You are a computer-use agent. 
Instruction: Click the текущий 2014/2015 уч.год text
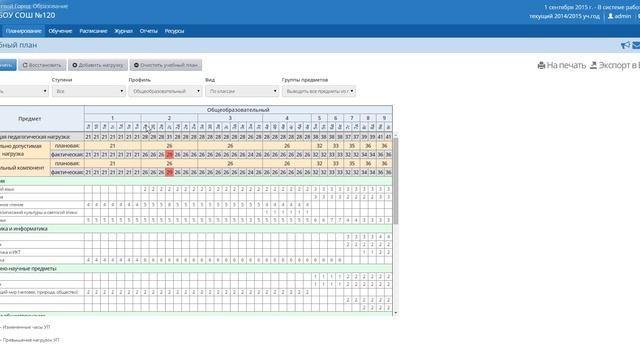[564, 16]
